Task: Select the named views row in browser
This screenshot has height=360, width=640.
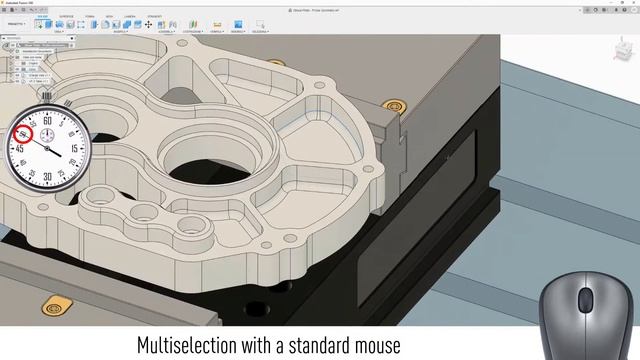Action: pyautogui.click(x=32, y=57)
